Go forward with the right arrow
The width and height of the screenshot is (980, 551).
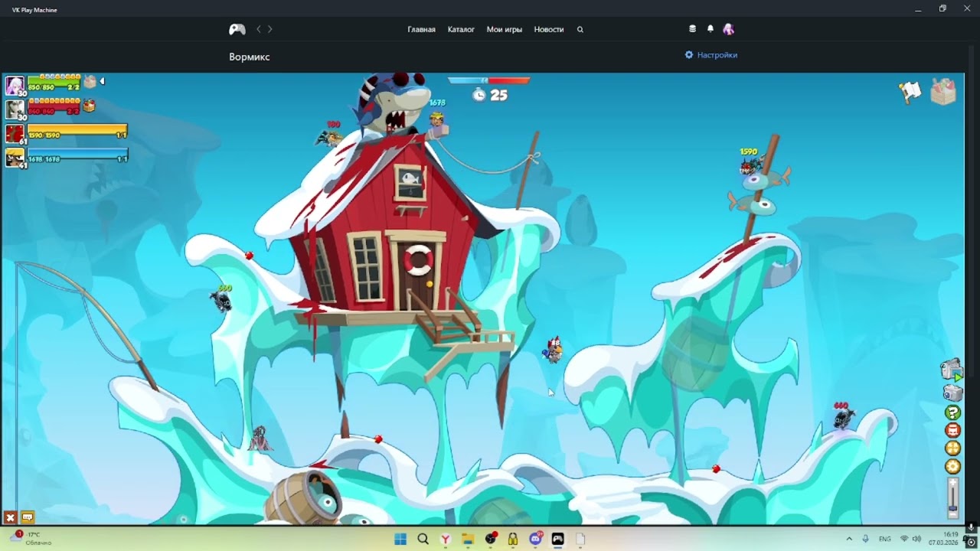pyautogui.click(x=269, y=29)
